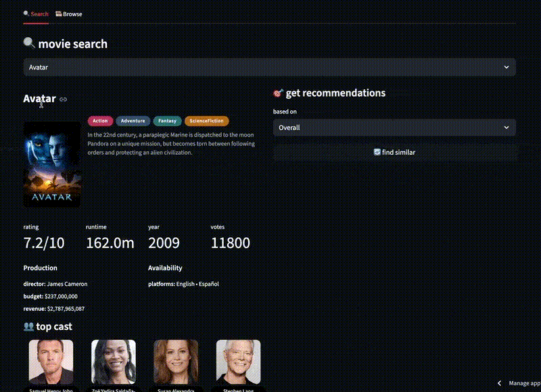Click the target icon beside get recommendations

(278, 93)
